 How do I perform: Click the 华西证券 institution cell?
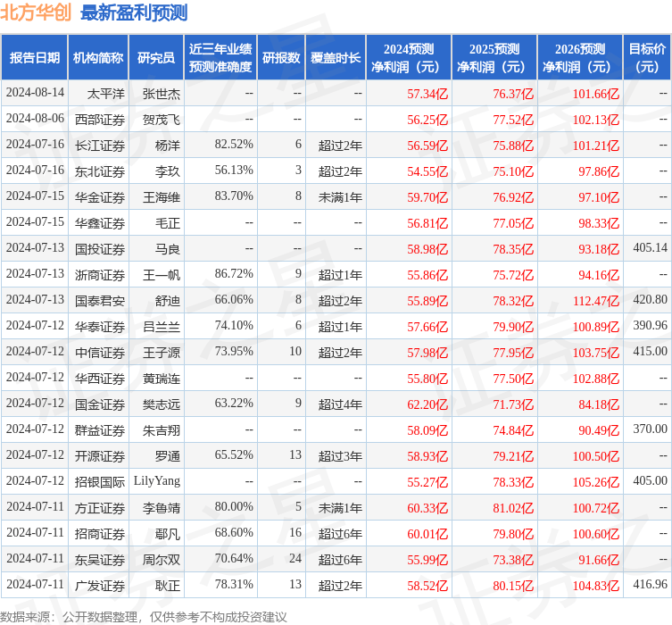tap(100, 379)
